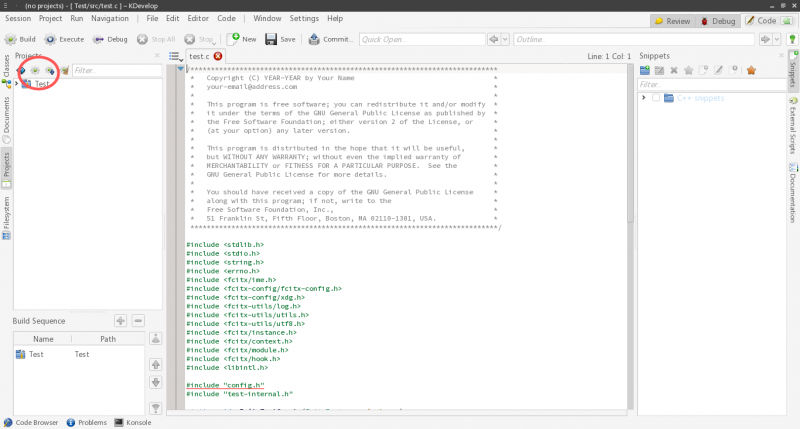The width and height of the screenshot is (800, 429).
Task: Click the Outline field
Action: pyautogui.click(x=634, y=39)
